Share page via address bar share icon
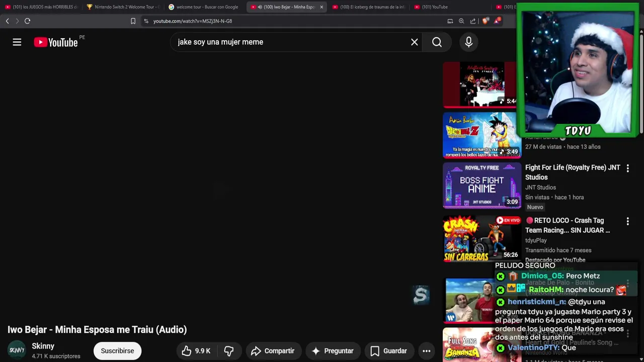This screenshot has height=362, width=644. coord(473,21)
